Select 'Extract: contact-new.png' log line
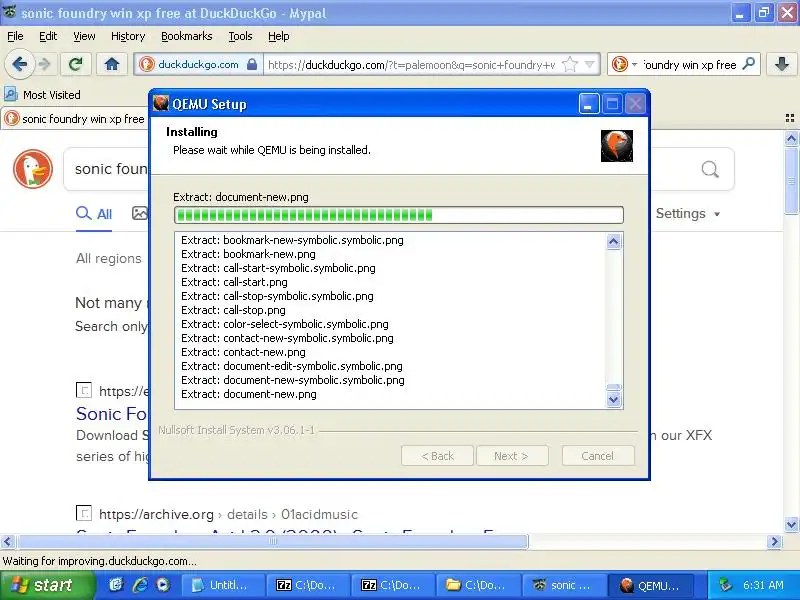800x600 pixels. tap(243, 352)
